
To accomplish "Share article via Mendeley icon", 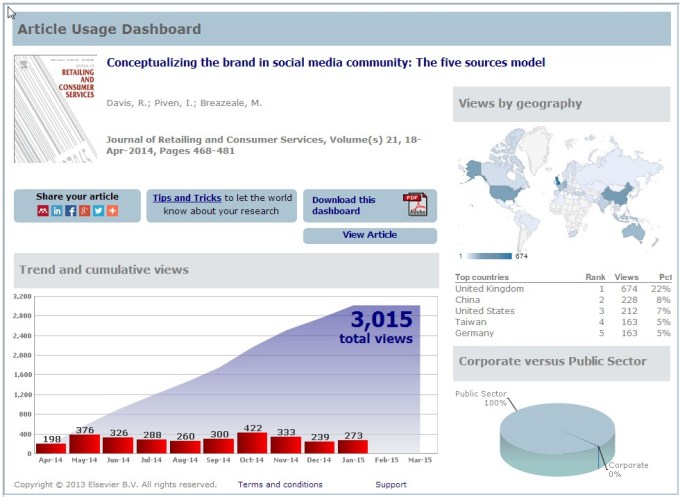I will (x=43, y=211).
